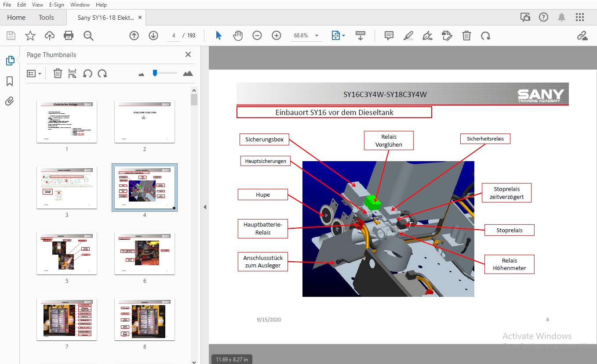Select page 6 thumbnail
Image resolution: width=597 pixels, height=364 pixels.
(145, 253)
